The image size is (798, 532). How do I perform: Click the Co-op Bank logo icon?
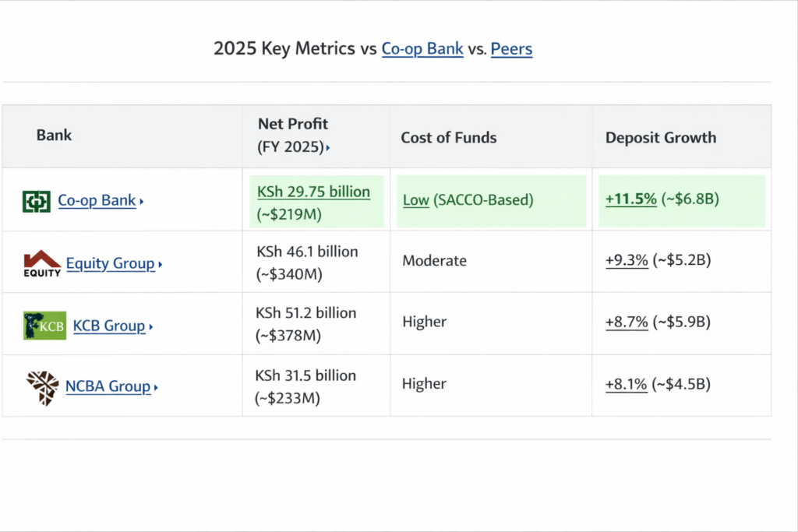(36, 201)
